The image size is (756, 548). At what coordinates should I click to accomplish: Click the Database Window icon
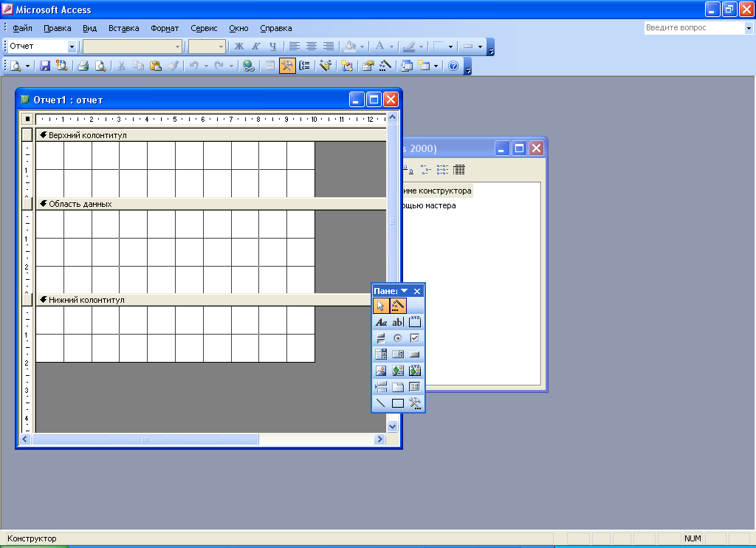[407, 66]
